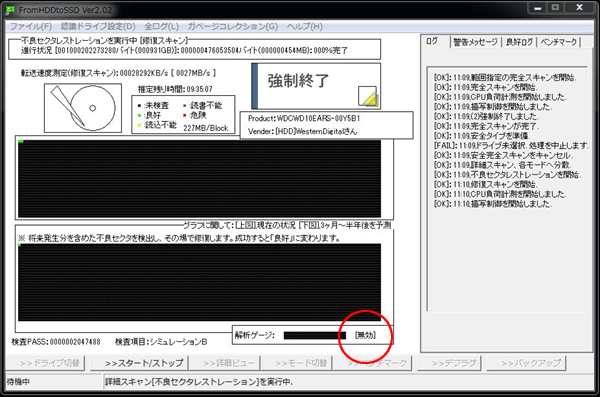Open the 認識ドライブ設定(D) menu
The image size is (600, 397).
[x=98, y=26]
